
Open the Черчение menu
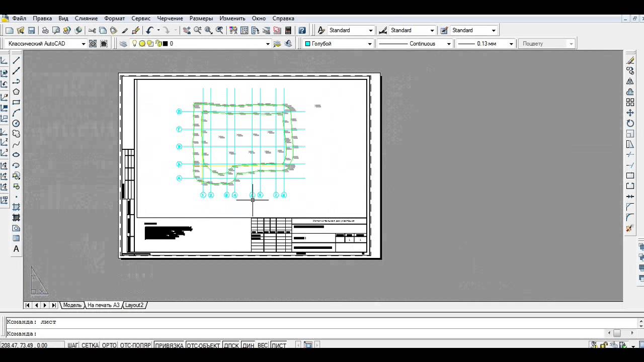point(170,18)
